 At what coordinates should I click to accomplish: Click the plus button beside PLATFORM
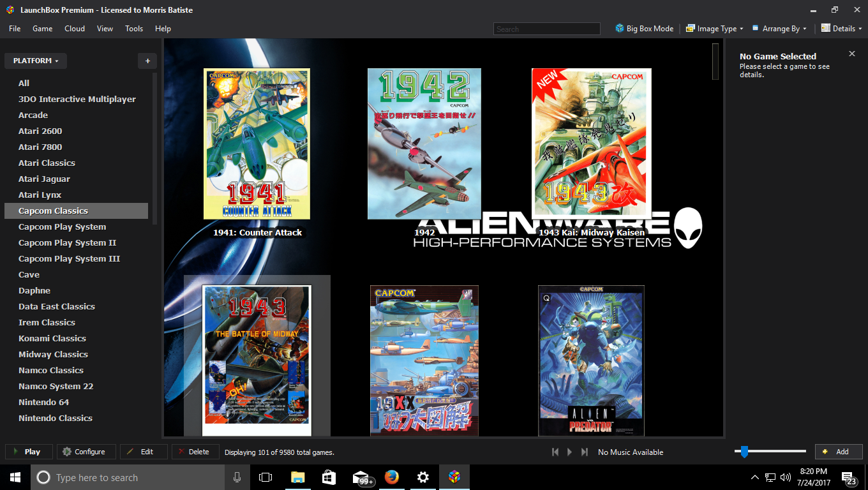(147, 61)
